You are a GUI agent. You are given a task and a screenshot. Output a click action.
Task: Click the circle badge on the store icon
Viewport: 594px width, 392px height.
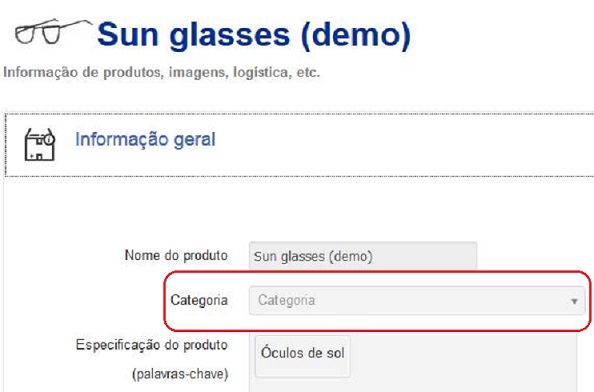click(49, 140)
